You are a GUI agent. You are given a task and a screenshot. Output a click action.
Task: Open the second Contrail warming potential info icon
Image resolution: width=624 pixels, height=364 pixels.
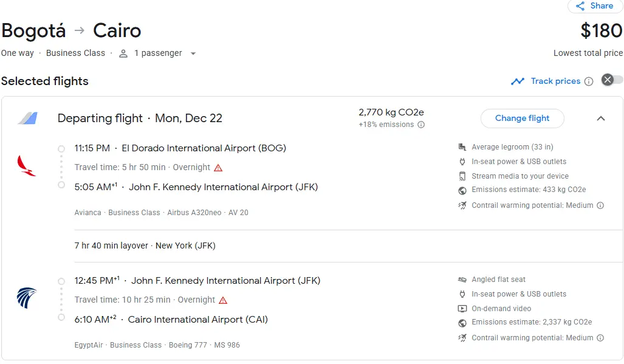[600, 338]
